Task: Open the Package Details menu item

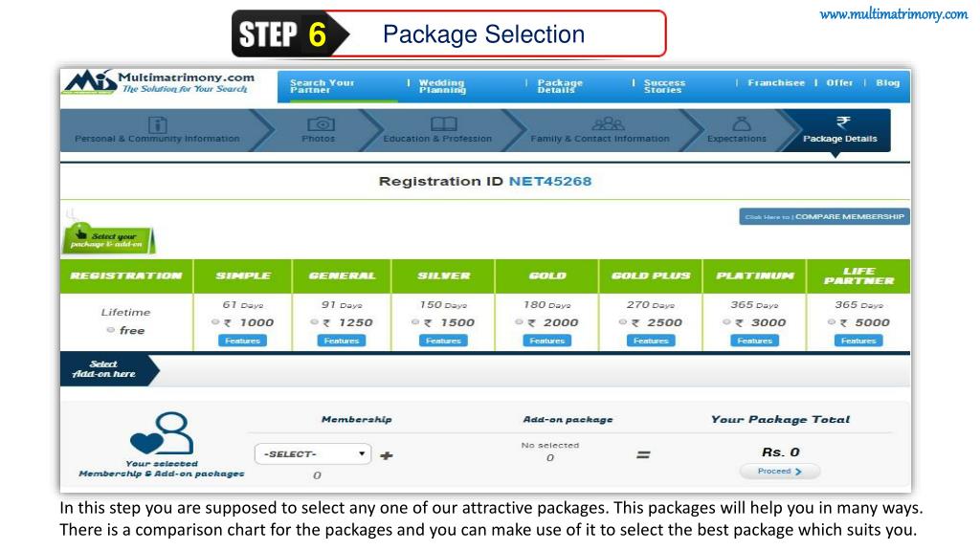Action: (x=560, y=86)
